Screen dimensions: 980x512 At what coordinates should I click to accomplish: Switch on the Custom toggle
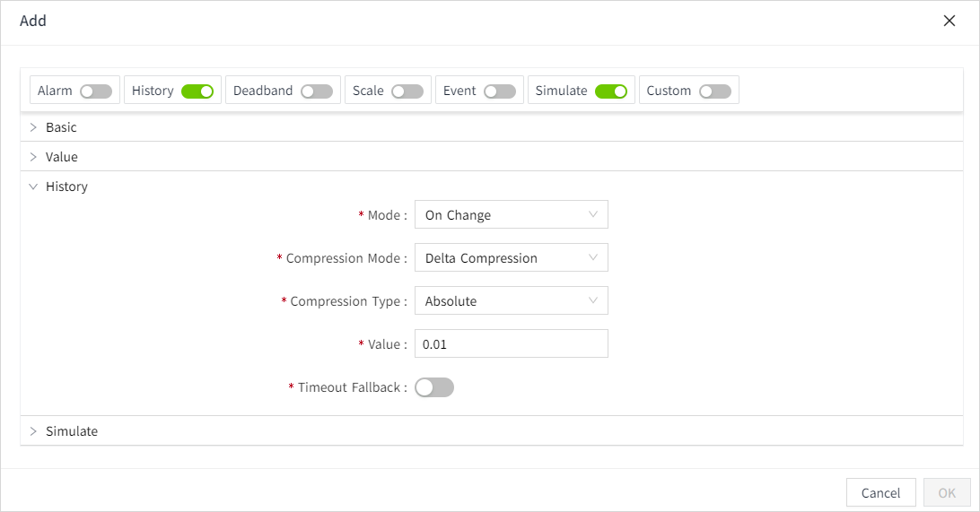click(x=714, y=91)
